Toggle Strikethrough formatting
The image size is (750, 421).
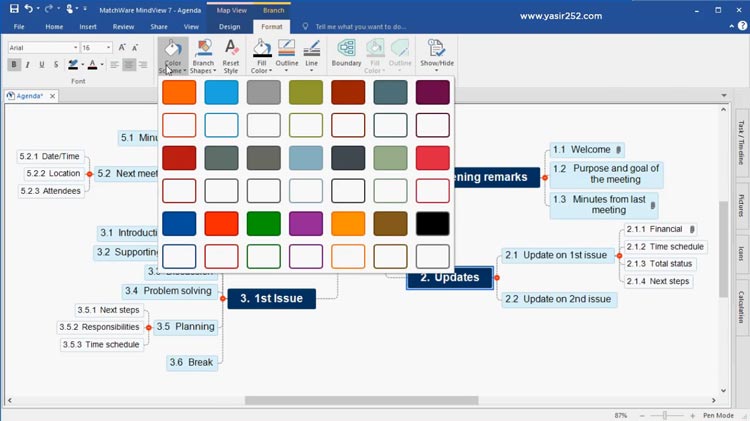pyautogui.click(x=56, y=64)
